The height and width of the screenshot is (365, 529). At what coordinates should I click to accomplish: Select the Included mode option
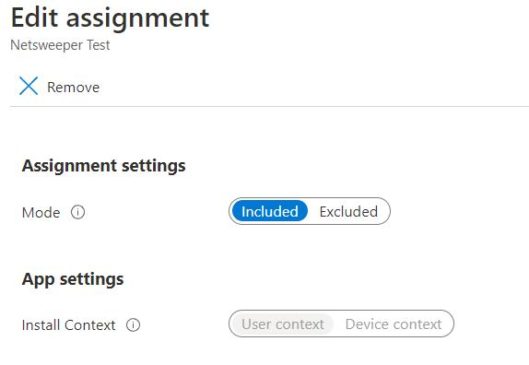click(x=270, y=212)
